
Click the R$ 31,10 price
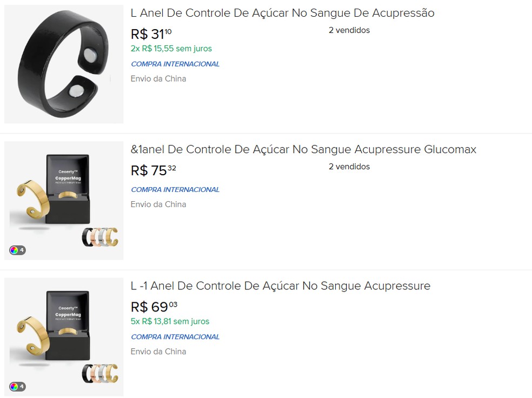tap(150, 34)
